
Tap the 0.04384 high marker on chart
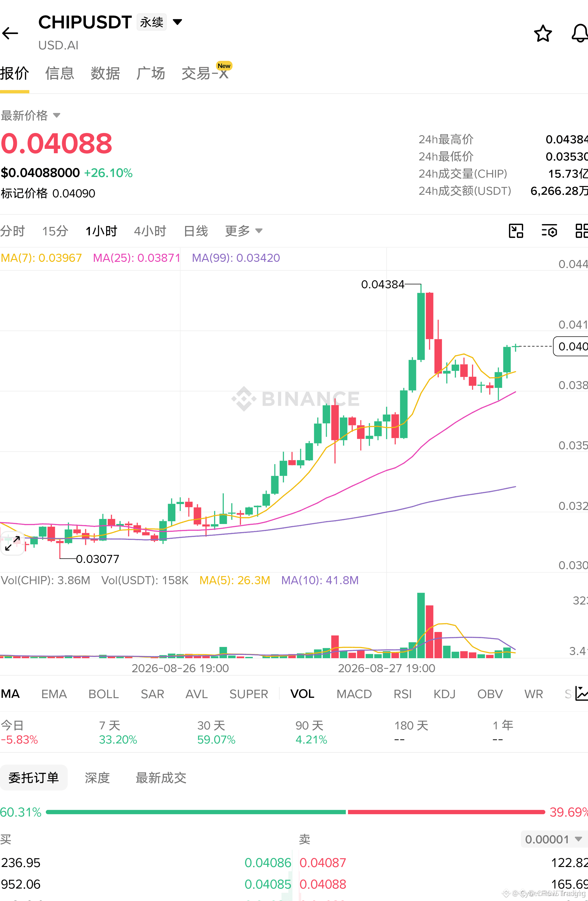point(383,284)
